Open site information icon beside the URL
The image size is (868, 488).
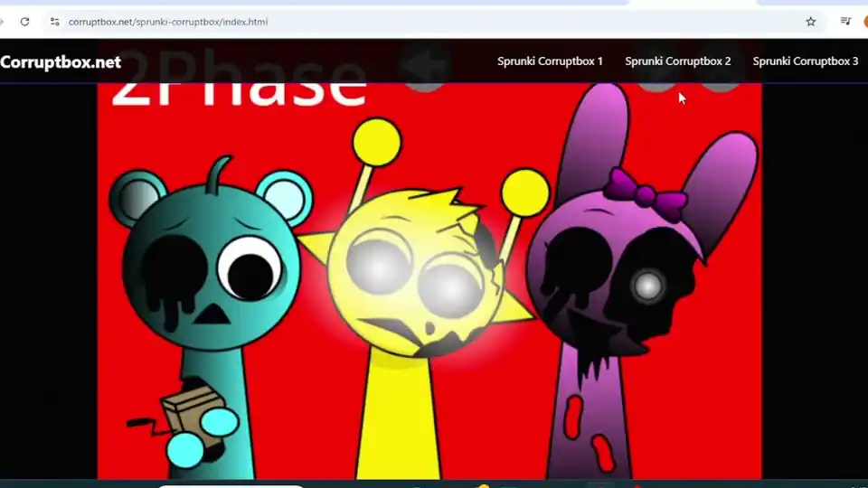54,22
